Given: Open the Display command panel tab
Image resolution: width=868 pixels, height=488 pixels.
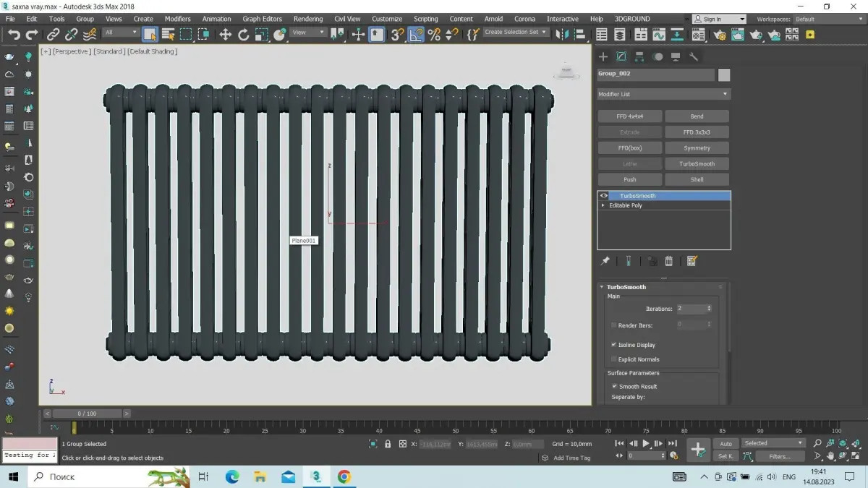Looking at the screenshot, I should click(676, 56).
